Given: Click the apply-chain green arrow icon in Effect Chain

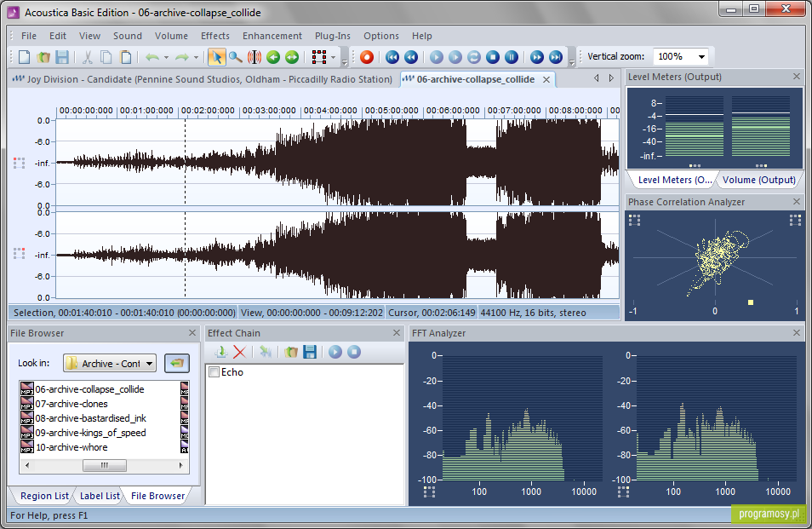Looking at the screenshot, I should tap(266, 353).
